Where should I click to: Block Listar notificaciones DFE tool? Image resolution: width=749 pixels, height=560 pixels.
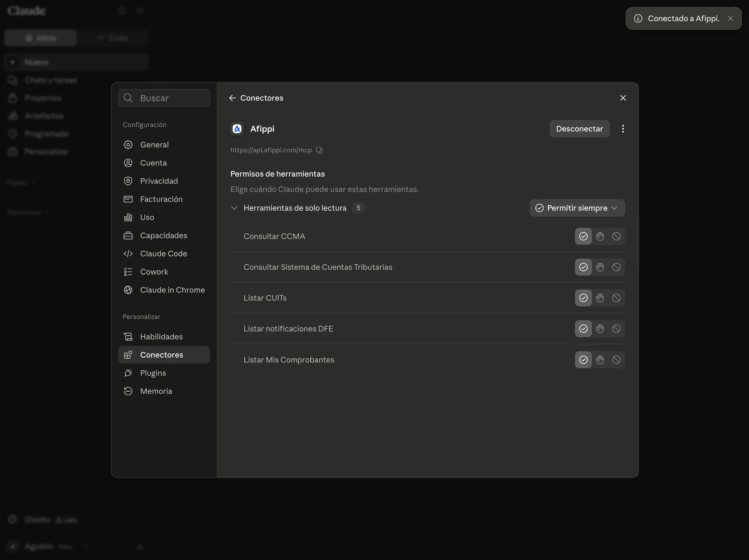616,329
